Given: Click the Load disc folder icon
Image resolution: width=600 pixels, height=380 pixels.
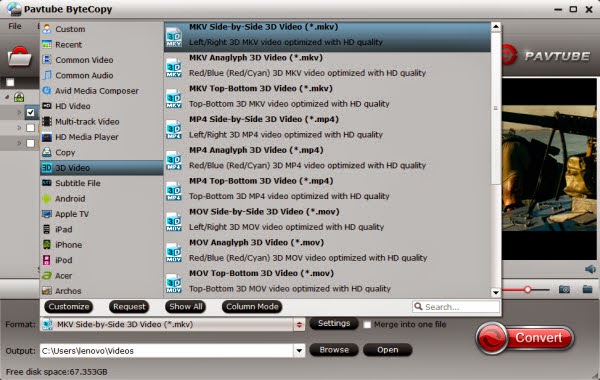Looking at the screenshot, I should (x=19, y=56).
